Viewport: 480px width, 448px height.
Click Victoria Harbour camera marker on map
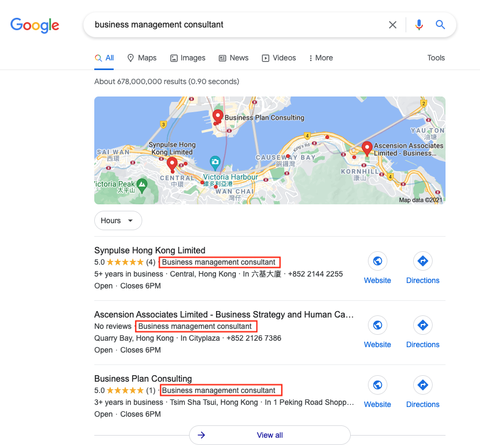coord(215,162)
